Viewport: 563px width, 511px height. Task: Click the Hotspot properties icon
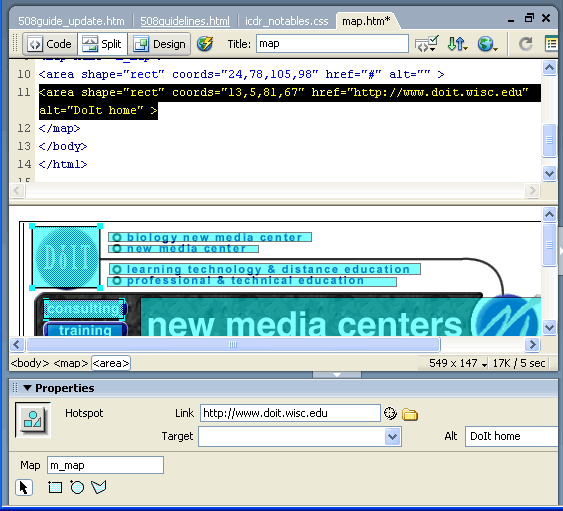[33, 419]
